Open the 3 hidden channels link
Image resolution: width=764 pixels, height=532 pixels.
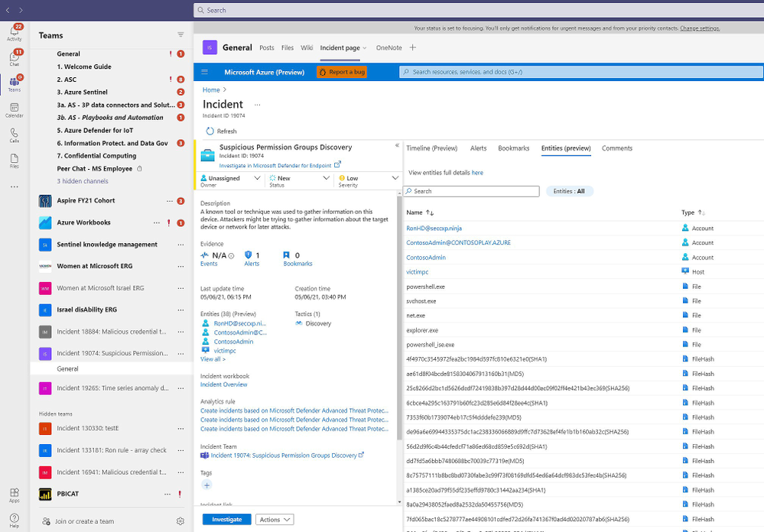(x=83, y=181)
